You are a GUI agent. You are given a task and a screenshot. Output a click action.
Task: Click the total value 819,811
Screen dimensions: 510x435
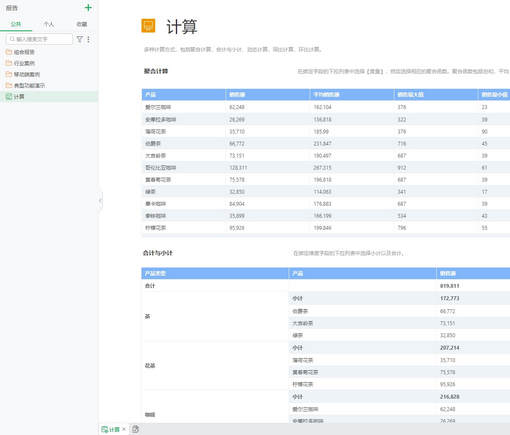click(450, 286)
